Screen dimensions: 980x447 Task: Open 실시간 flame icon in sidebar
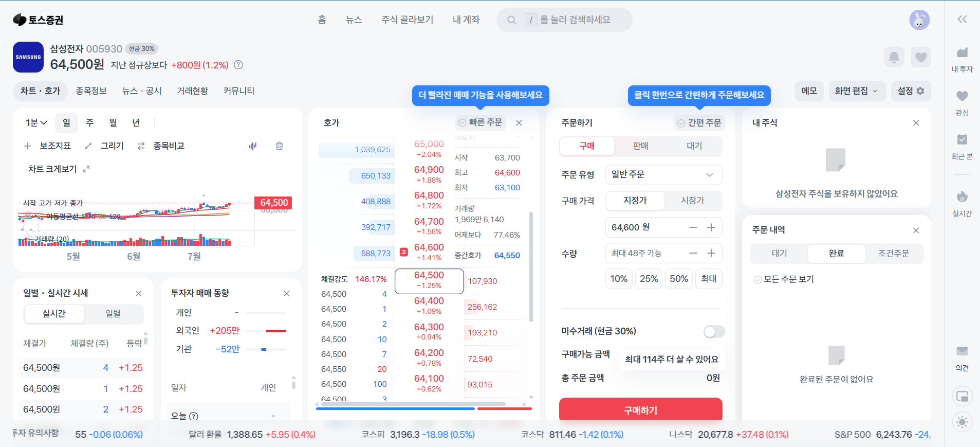pos(962,204)
